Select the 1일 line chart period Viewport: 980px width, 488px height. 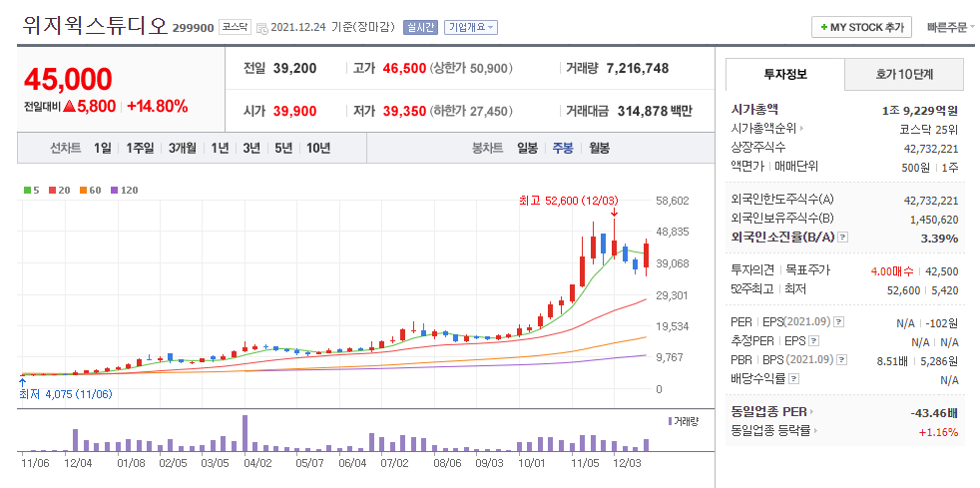point(103,149)
